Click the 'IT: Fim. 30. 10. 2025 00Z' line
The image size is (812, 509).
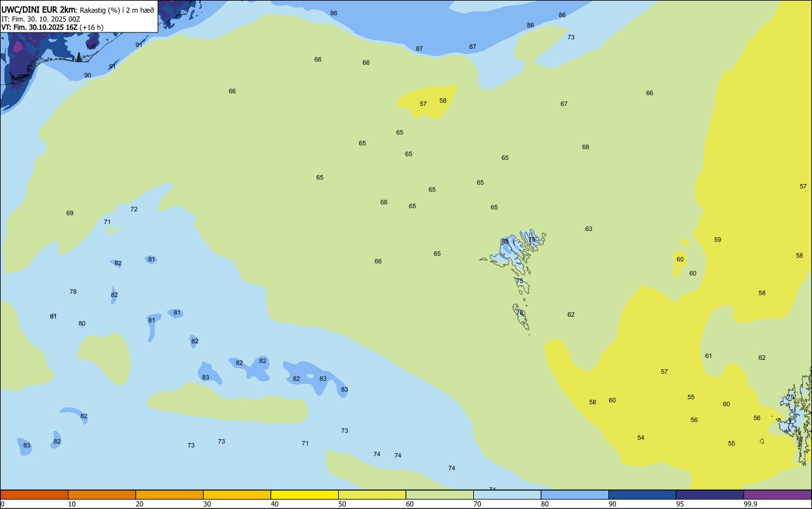[41, 19]
